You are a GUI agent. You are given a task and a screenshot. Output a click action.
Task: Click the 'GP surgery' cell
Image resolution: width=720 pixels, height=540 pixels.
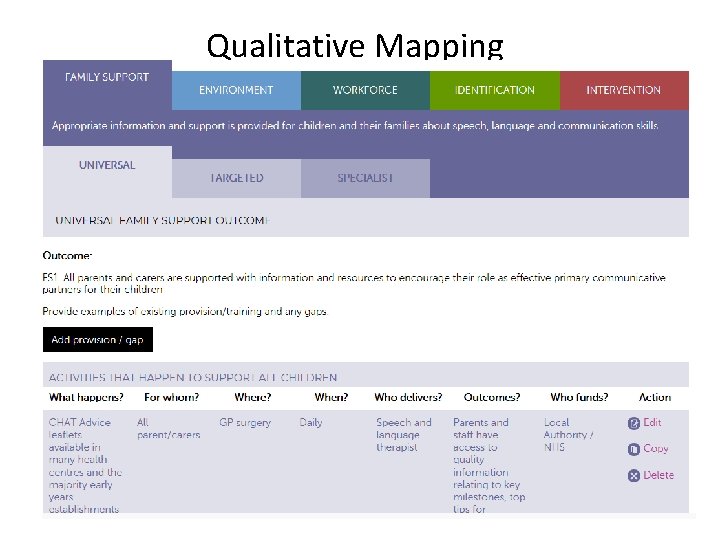point(245,423)
